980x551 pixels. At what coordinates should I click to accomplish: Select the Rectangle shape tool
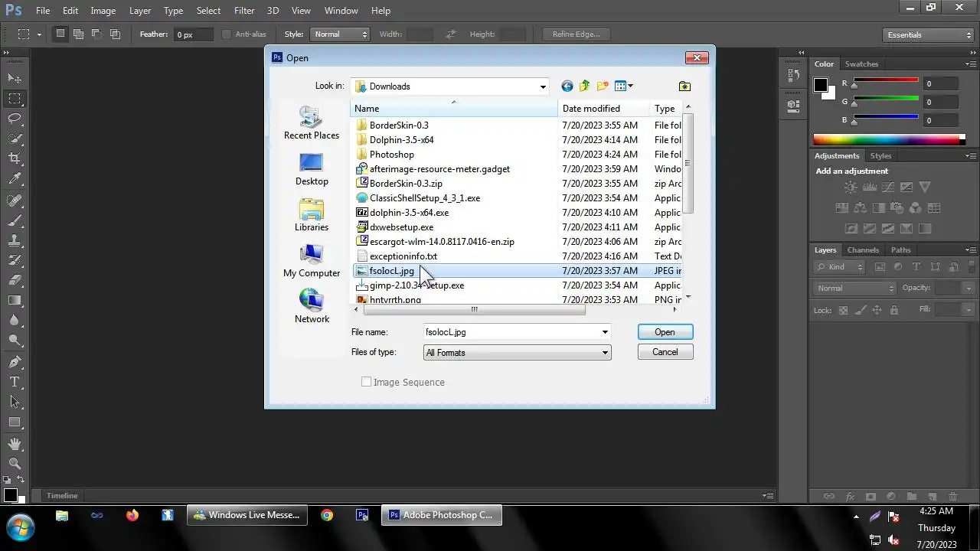click(15, 422)
